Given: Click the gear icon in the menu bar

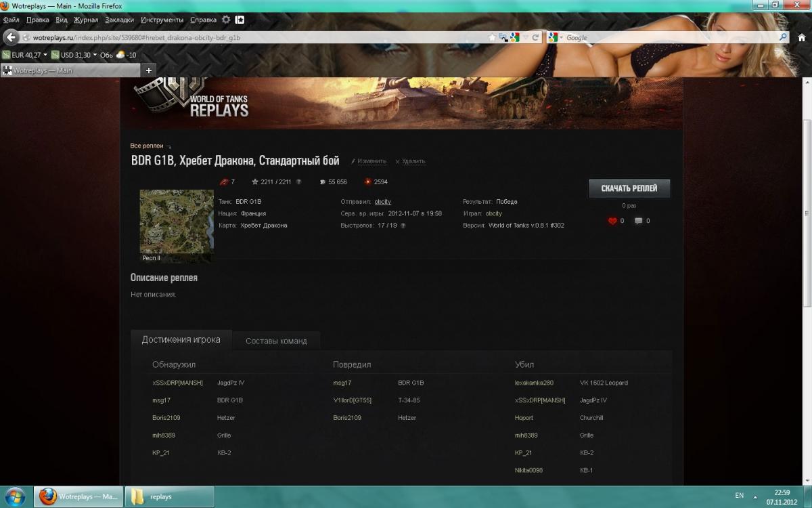Looking at the screenshot, I should click(x=226, y=20).
